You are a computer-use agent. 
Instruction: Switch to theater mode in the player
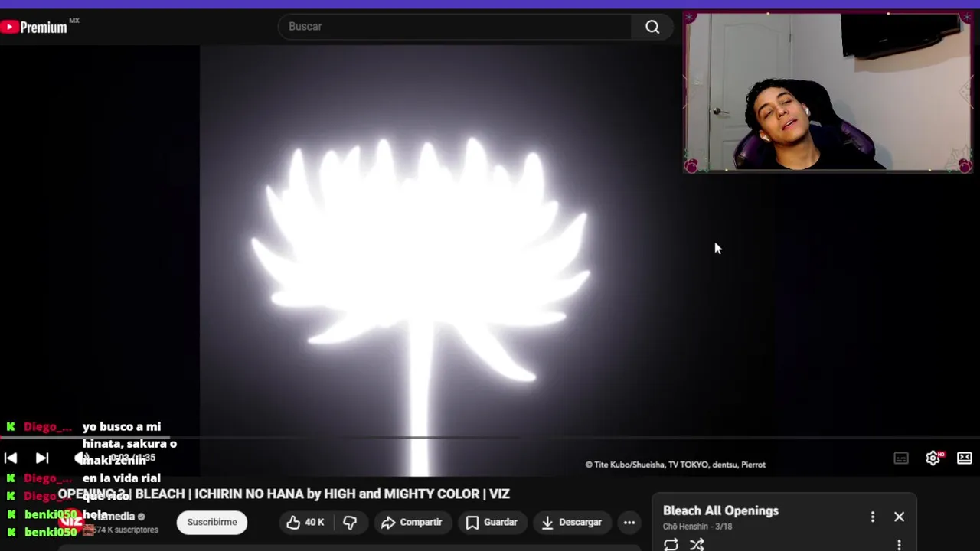(x=965, y=458)
